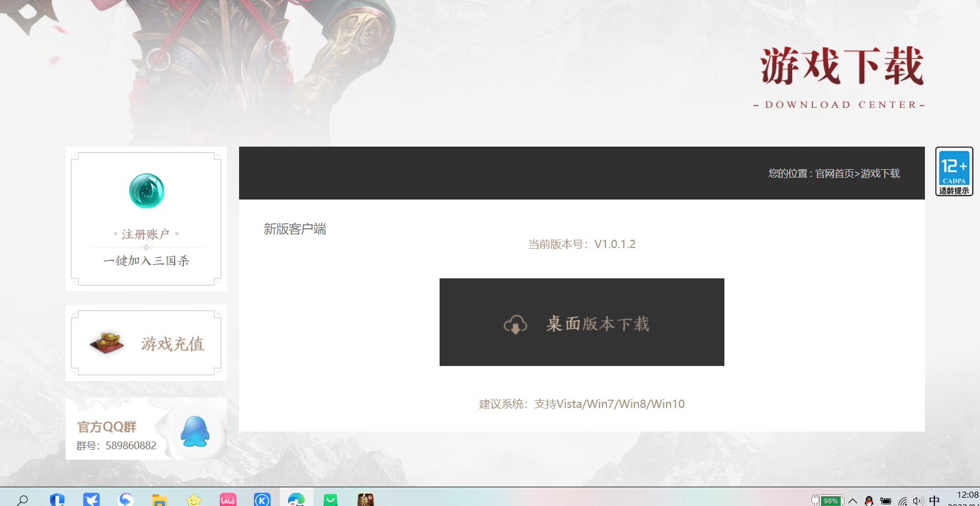Viewport: 980px width, 506px height.
Task: Open the bilibili app in taskbar
Action: tap(228, 500)
